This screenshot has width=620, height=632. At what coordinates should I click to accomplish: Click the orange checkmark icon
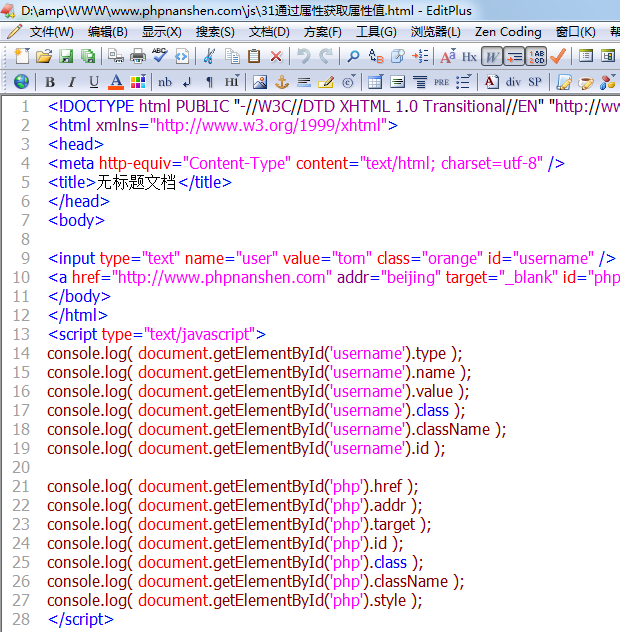coord(558,56)
